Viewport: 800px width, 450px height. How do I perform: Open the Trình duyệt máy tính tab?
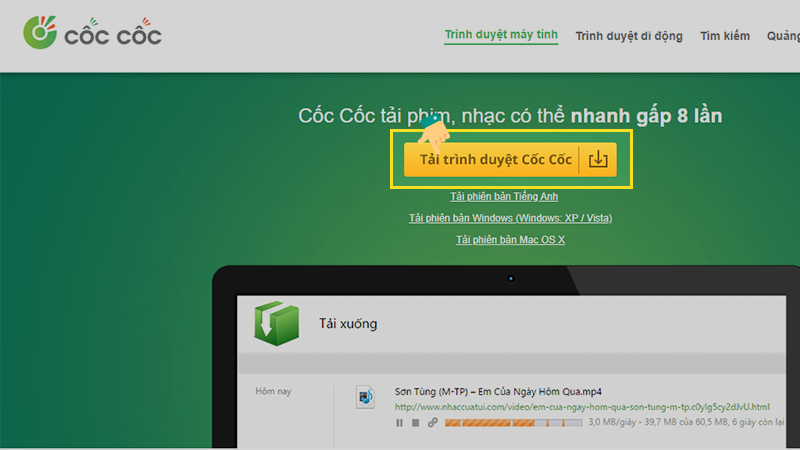(x=501, y=35)
